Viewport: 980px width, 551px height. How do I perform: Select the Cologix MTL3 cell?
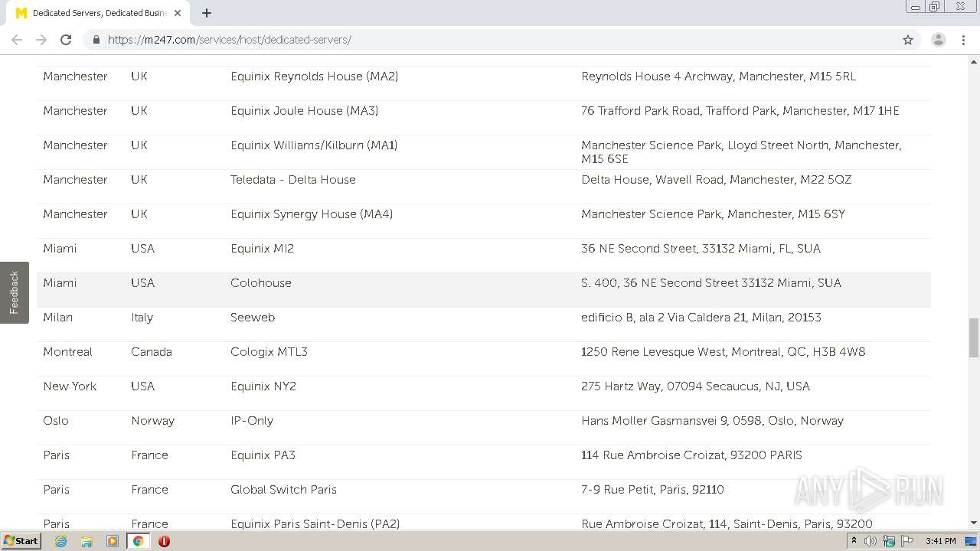[269, 352]
